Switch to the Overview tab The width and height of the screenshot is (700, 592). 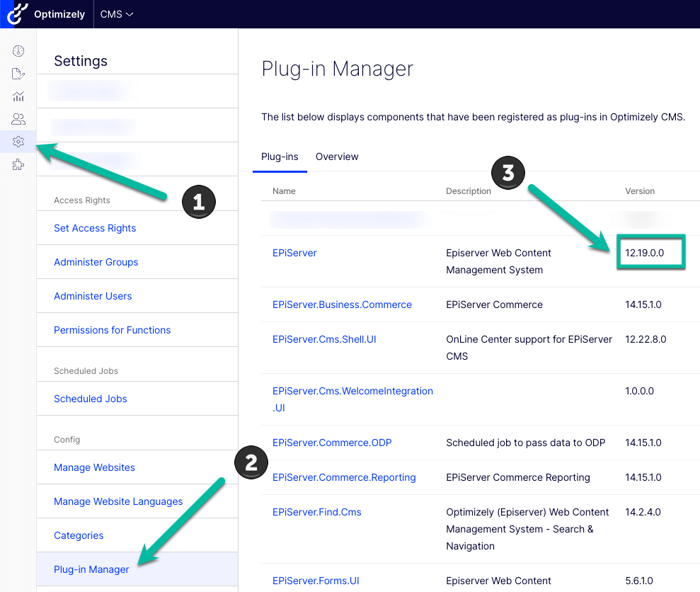[x=337, y=156]
